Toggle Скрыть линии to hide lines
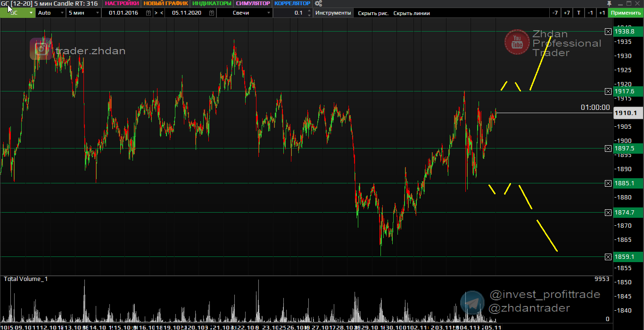The image size is (644, 330). 411,13
